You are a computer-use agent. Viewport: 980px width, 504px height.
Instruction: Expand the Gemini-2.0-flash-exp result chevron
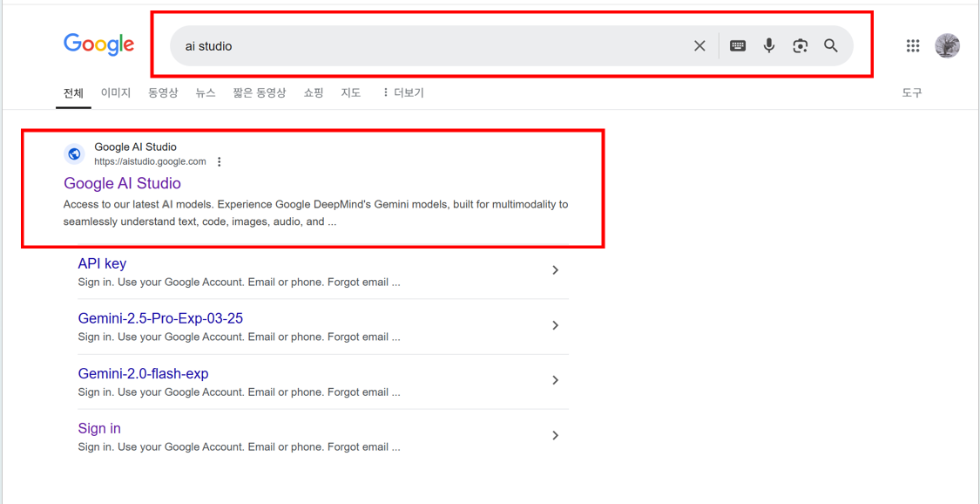coord(555,380)
